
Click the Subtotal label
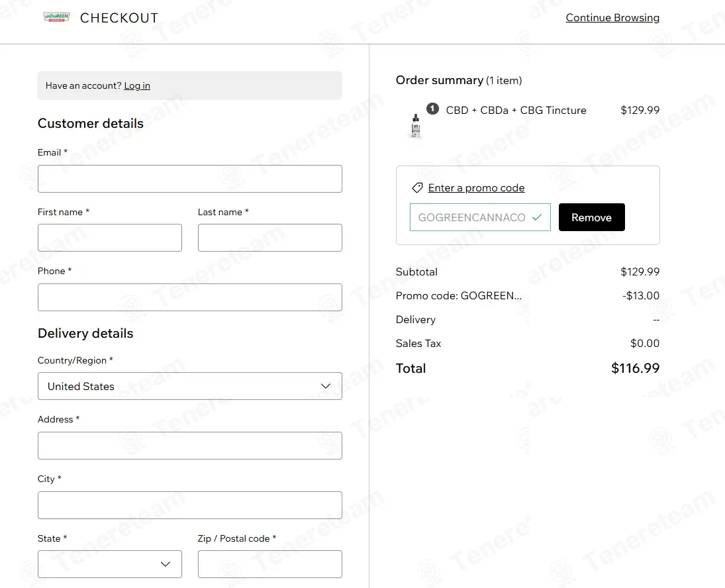point(416,271)
